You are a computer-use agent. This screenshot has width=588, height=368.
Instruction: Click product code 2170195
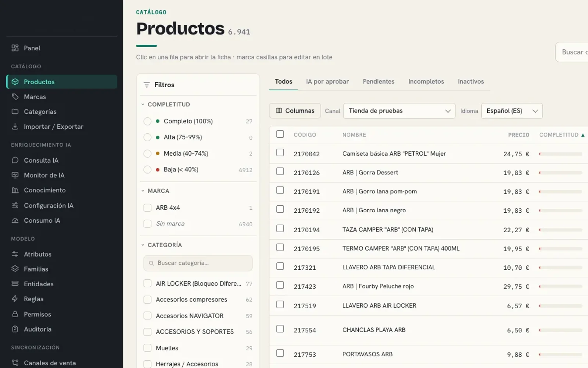[306, 249]
